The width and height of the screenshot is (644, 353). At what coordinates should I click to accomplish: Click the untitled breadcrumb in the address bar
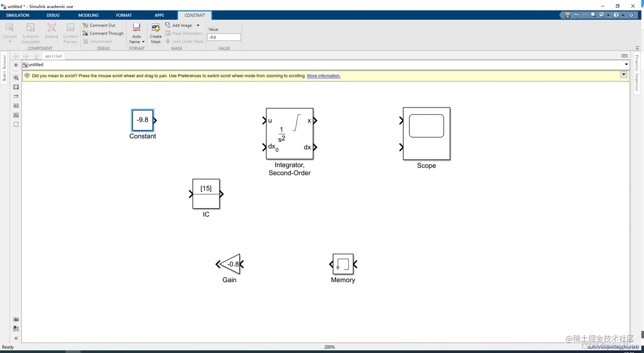point(36,65)
